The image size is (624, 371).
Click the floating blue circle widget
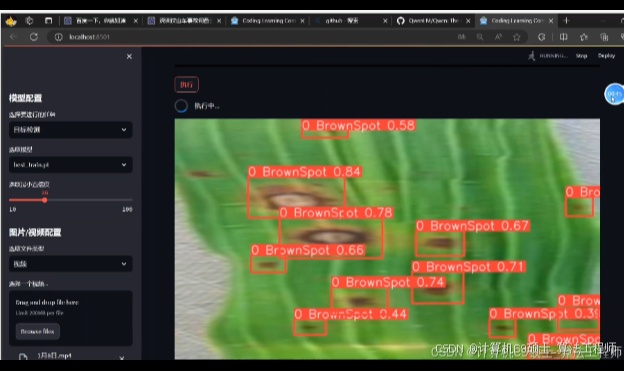[x=614, y=94]
